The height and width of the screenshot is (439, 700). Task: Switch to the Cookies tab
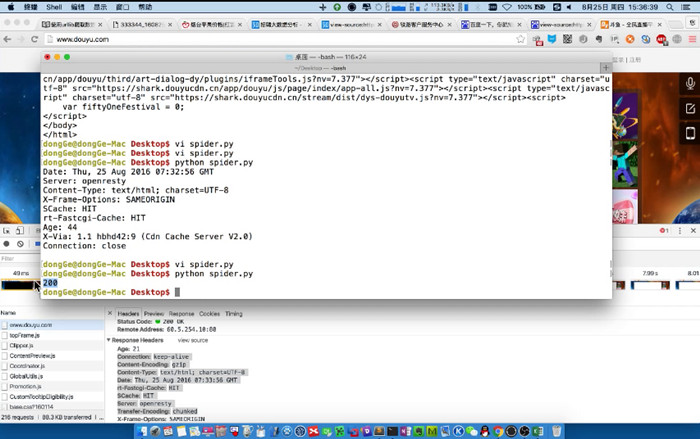209,314
